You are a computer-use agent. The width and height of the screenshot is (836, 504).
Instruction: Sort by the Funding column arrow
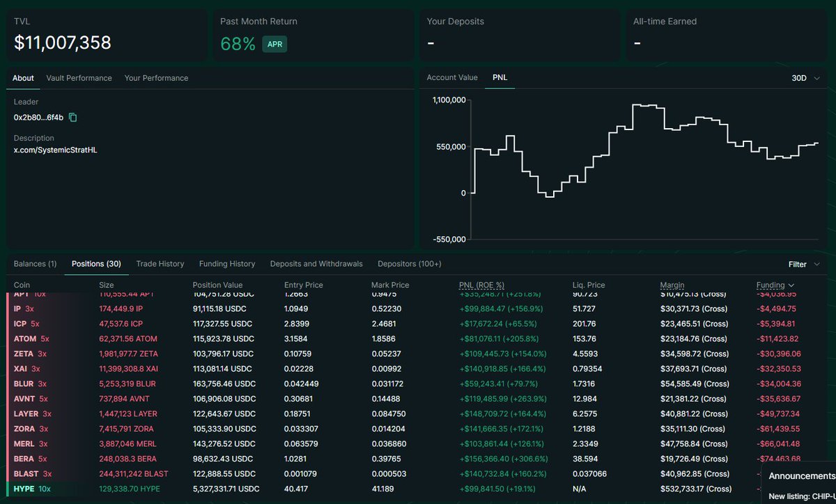791,285
